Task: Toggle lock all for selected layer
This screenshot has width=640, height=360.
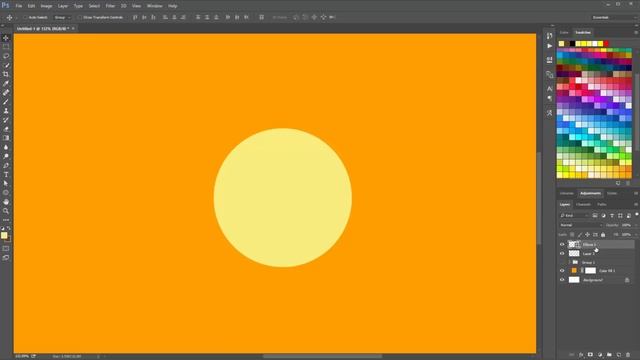Action: click(x=603, y=235)
